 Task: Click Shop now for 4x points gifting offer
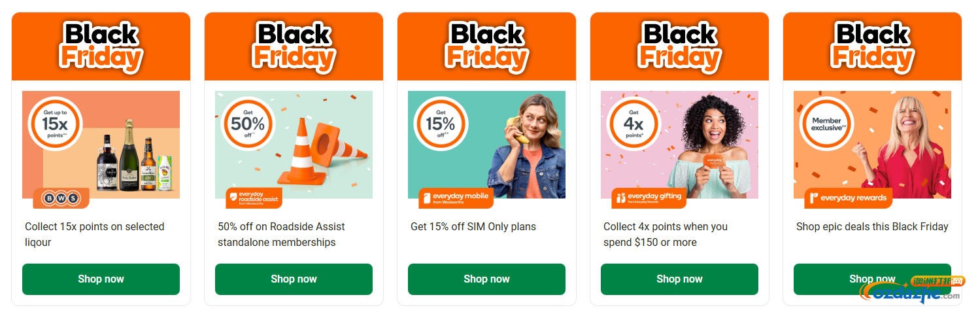679,279
